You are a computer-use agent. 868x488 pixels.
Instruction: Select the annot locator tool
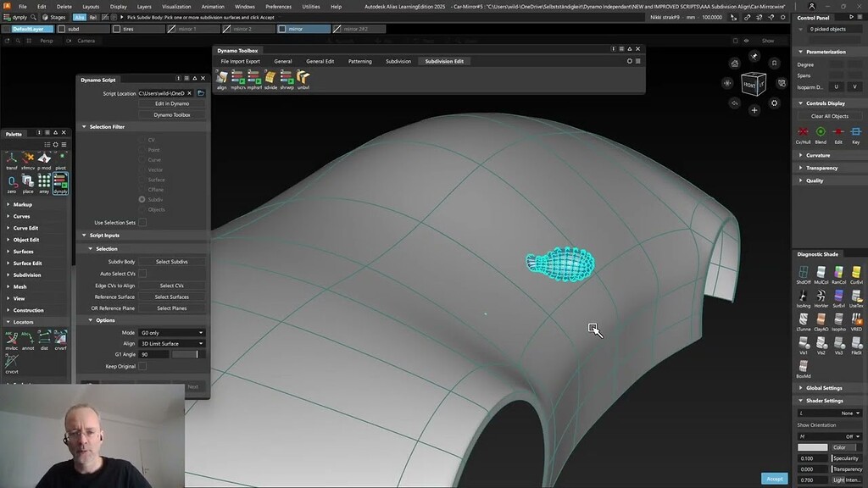point(28,337)
